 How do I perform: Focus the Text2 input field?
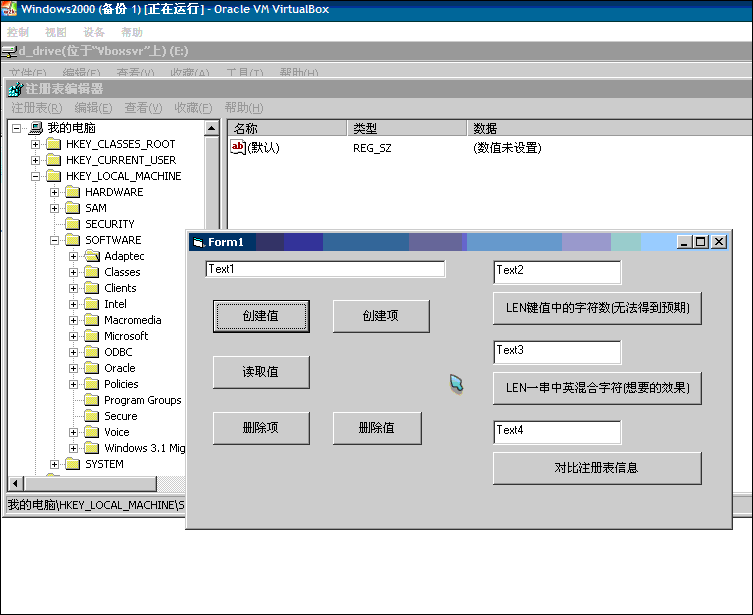(x=557, y=272)
